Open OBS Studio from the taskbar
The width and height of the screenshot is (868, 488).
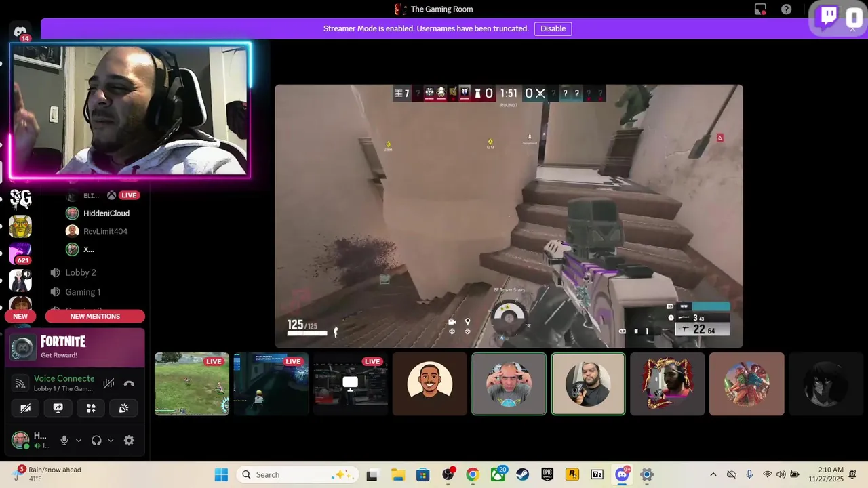(x=448, y=474)
